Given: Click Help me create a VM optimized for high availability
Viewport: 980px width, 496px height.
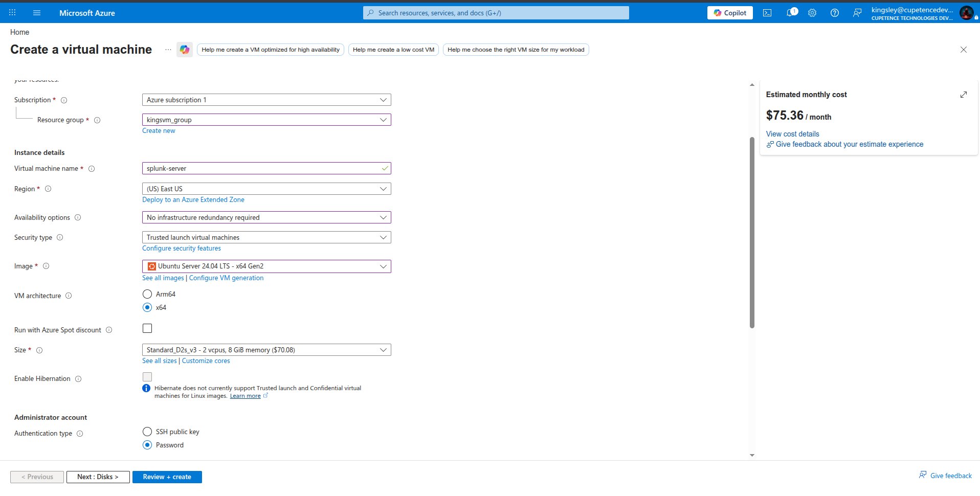Looking at the screenshot, I should 271,50.
